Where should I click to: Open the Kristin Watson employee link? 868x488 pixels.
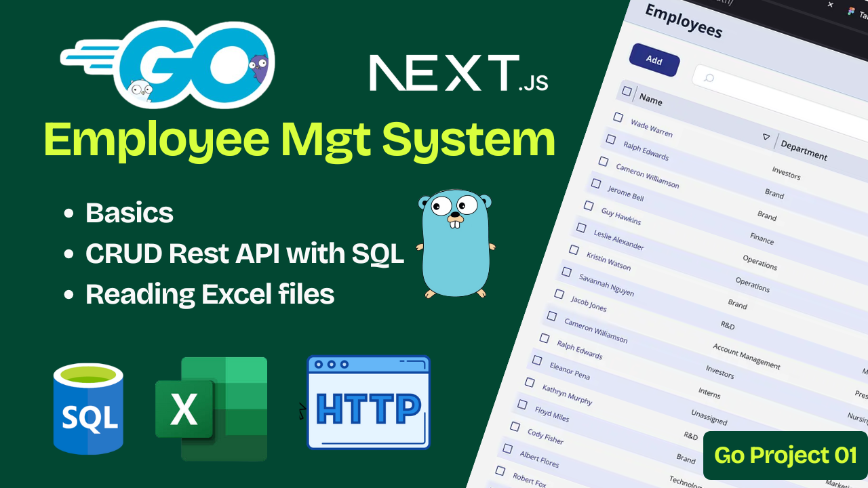pyautogui.click(x=608, y=261)
